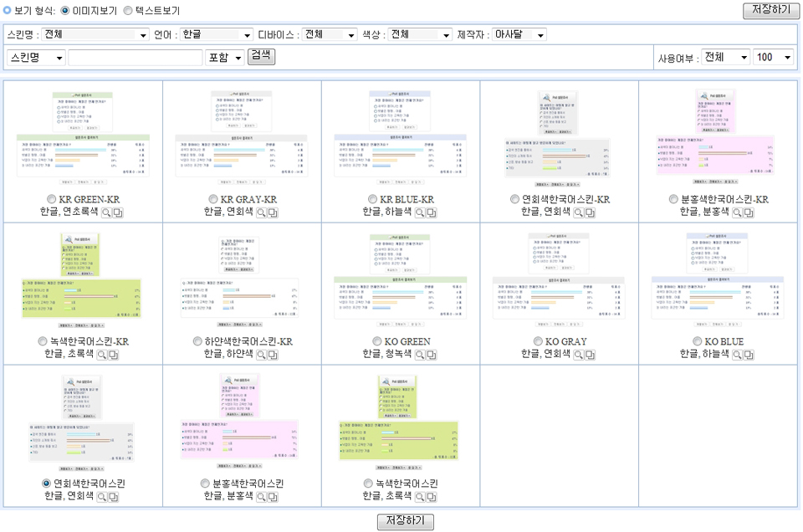Select the KO BLUE skin radio button
The width and height of the screenshot is (803, 532).
(x=698, y=341)
